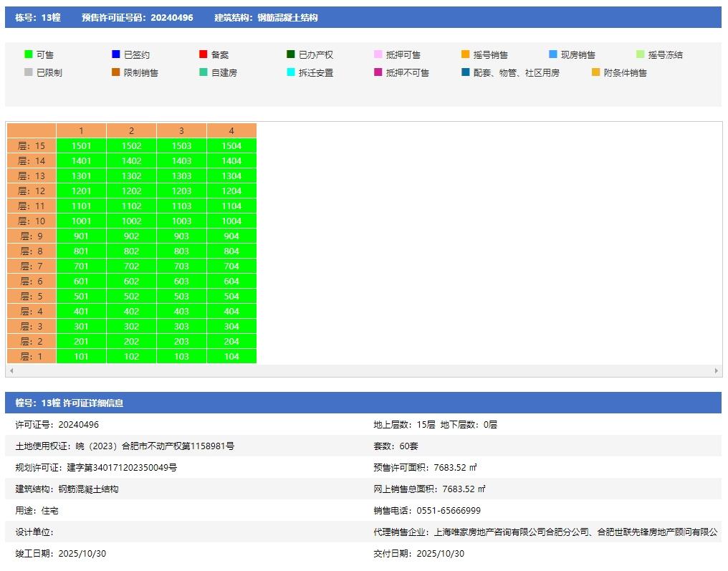Choose unit 903
The width and height of the screenshot is (728, 571).
click(x=181, y=236)
